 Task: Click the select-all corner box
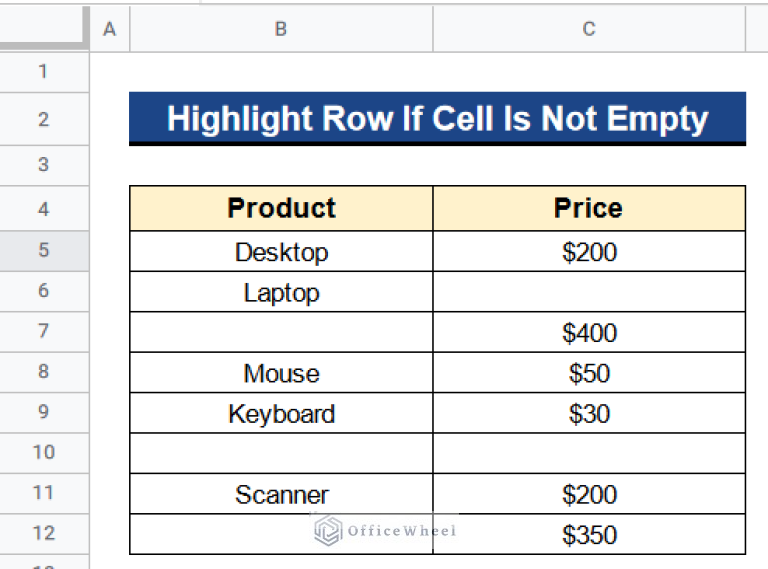point(44,29)
